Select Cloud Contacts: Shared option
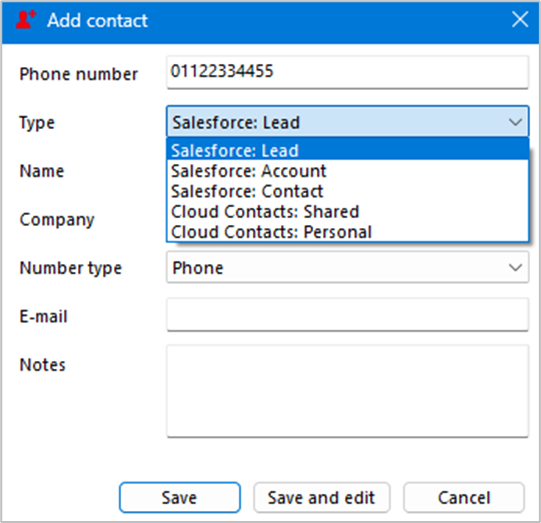 point(347,211)
